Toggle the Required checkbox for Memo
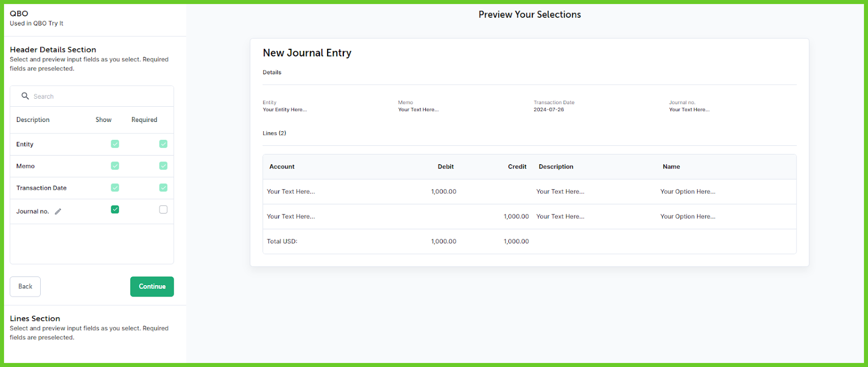 pyautogui.click(x=163, y=166)
